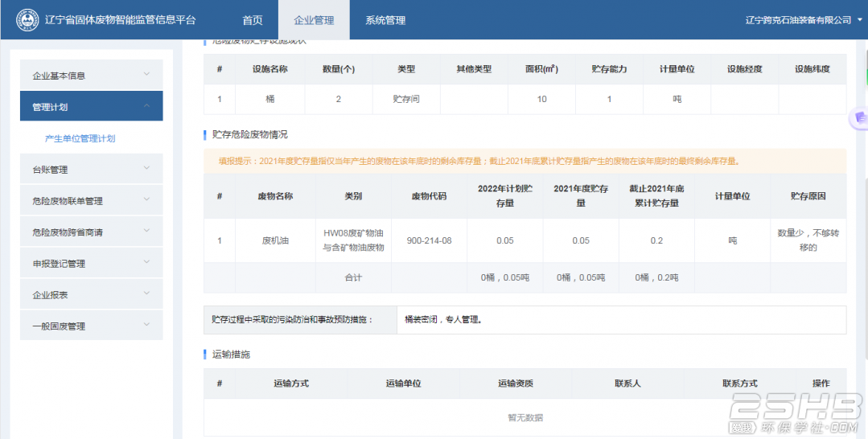Screen dimensions: 868x439
Task: Select 企业报表 sidebar menu item
Action: (92, 295)
